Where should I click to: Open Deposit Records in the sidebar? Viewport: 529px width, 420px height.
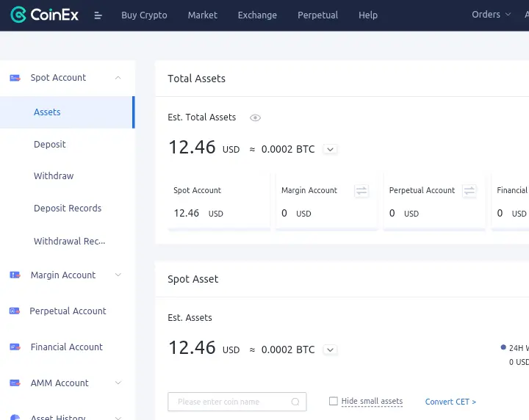(68, 209)
